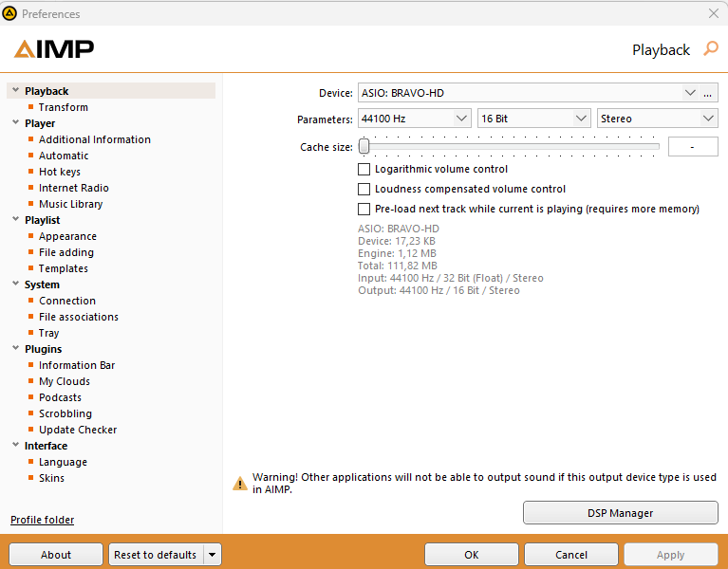Open the Reset to defaults arrow menu
The width and height of the screenshot is (728, 569).
click(213, 555)
